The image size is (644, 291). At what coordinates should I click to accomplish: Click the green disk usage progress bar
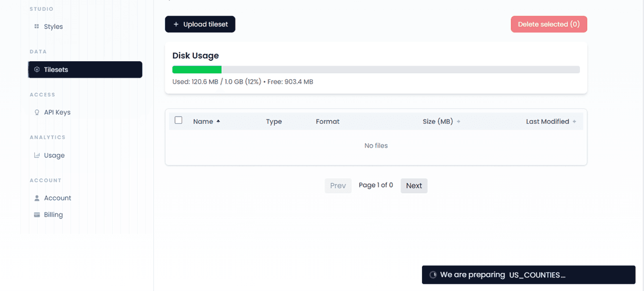[197, 69]
